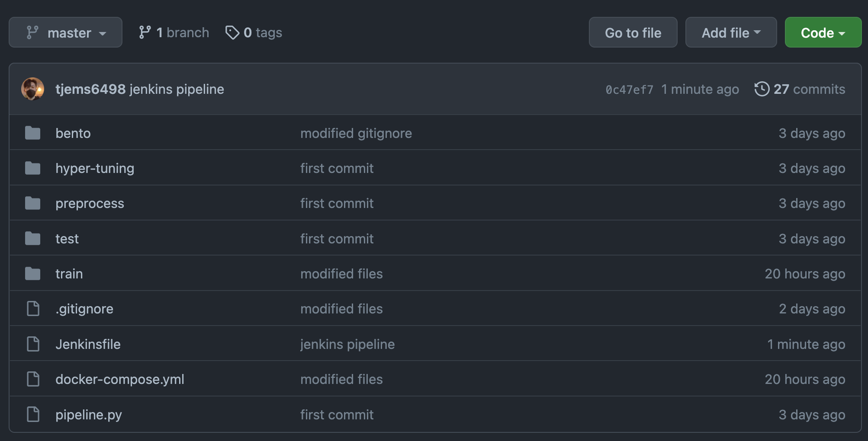Click the hyper-tuning folder icon
868x441 pixels.
pos(32,168)
